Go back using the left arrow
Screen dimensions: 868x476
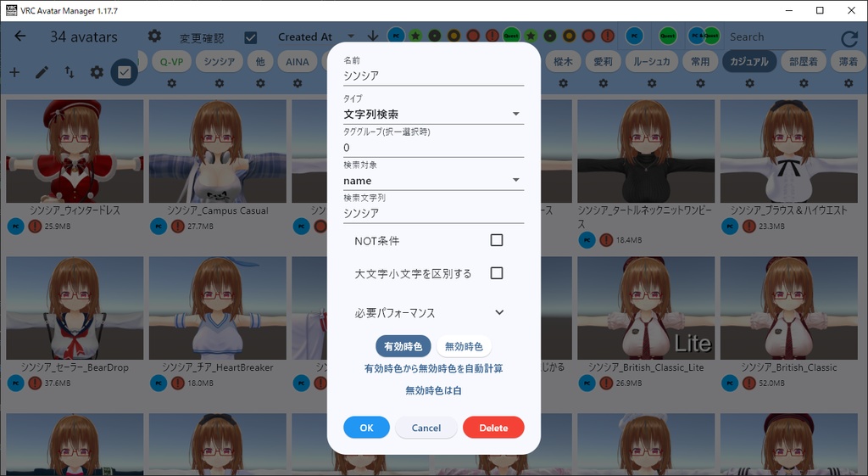(20, 36)
